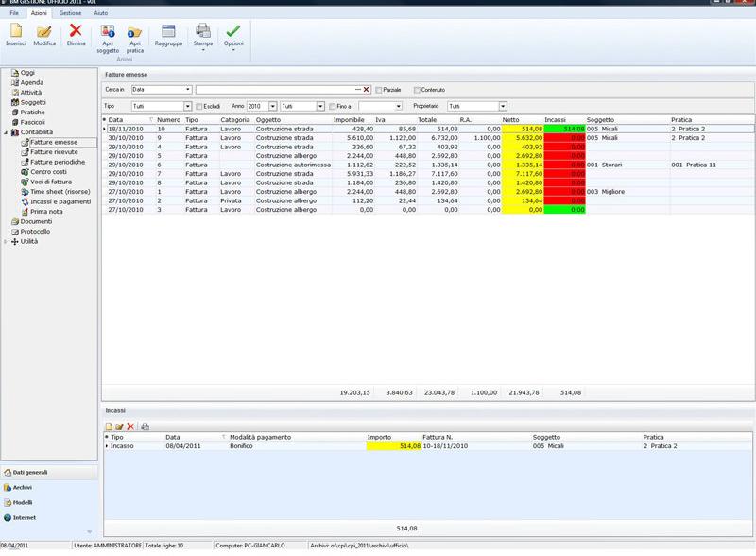Viewport: 756px width, 556px height.
Task: Tick the Contenuto checkbox
Action: [x=417, y=89]
